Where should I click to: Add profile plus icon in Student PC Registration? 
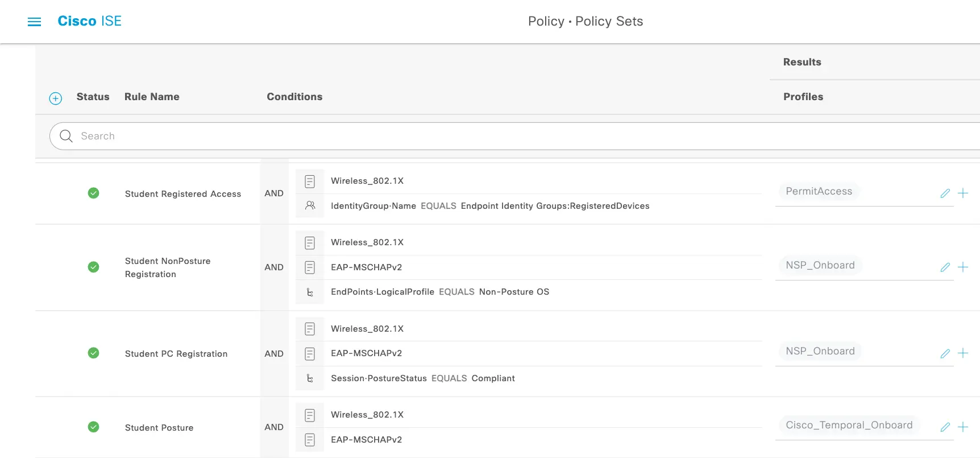coord(963,353)
